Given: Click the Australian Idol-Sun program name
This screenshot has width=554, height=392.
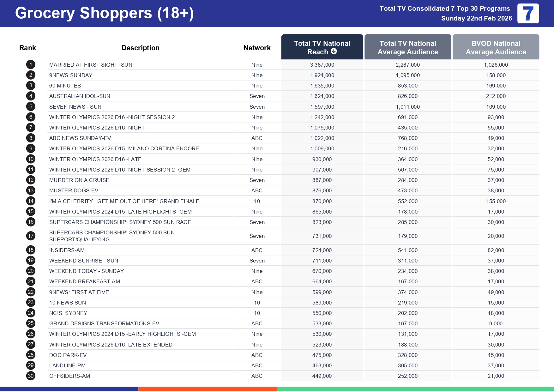Looking at the screenshot, I should coord(80,96).
